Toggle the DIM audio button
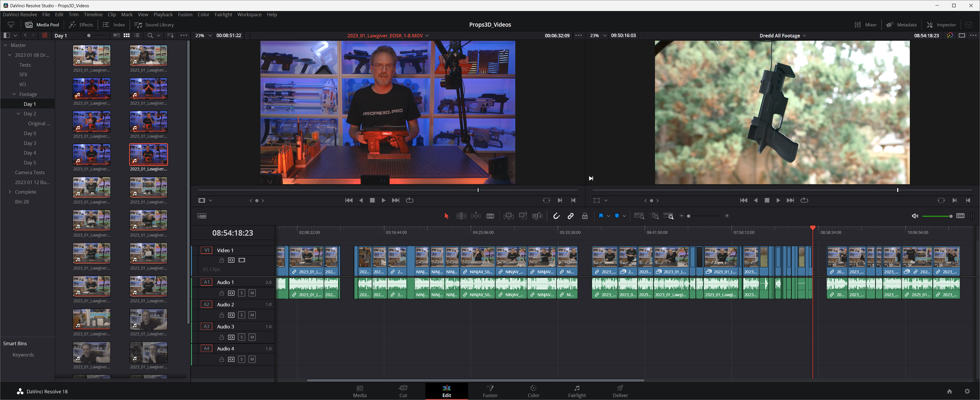The height and width of the screenshot is (400, 980). pyautogui.click(x=961, y=216)
